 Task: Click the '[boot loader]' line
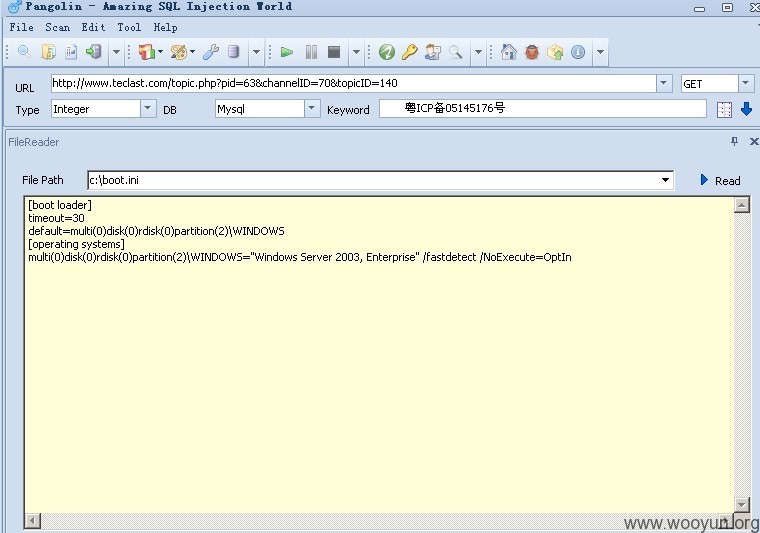[60, 205]
